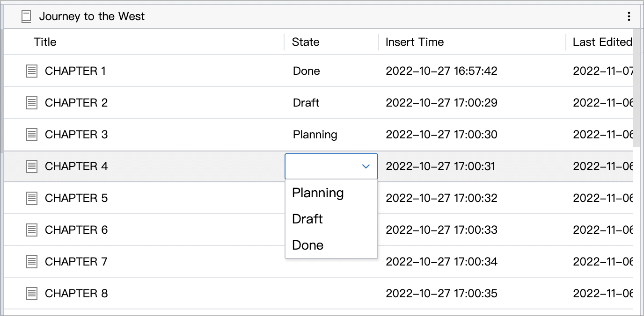
Task: Open the Done state cell of CHAPTER 1
Action: click(307, 71)
